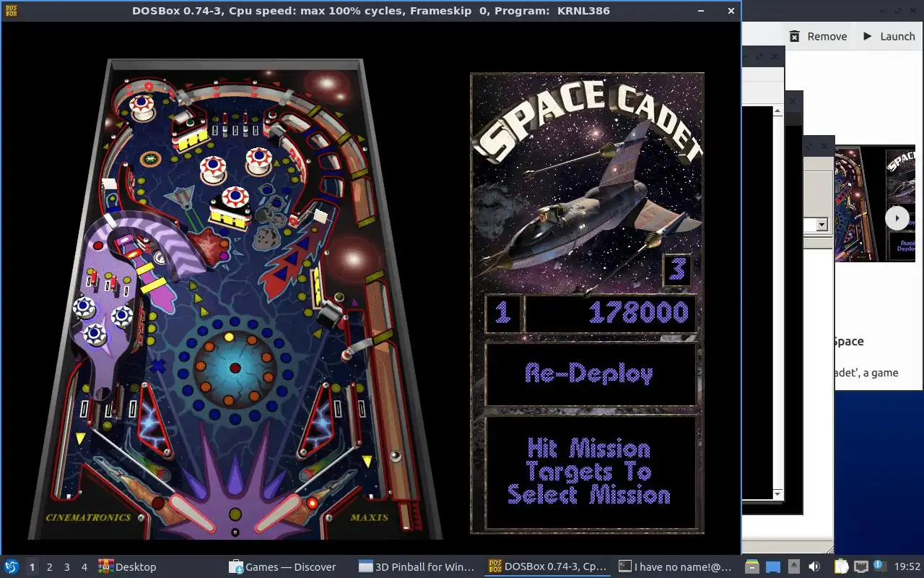Viewport: 924px width, 578px height.
Task: Switch to the 3D Pinball for Windows task
Action: 416,567
